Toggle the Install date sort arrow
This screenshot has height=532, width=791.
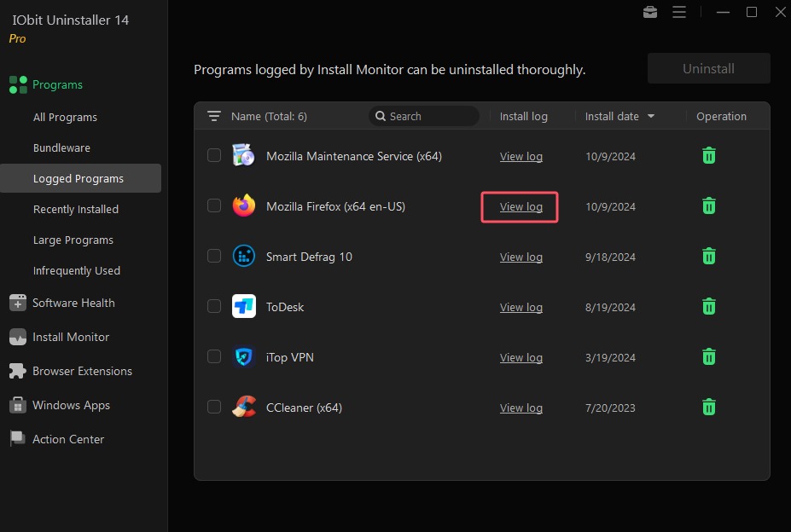tap(651, 117)
